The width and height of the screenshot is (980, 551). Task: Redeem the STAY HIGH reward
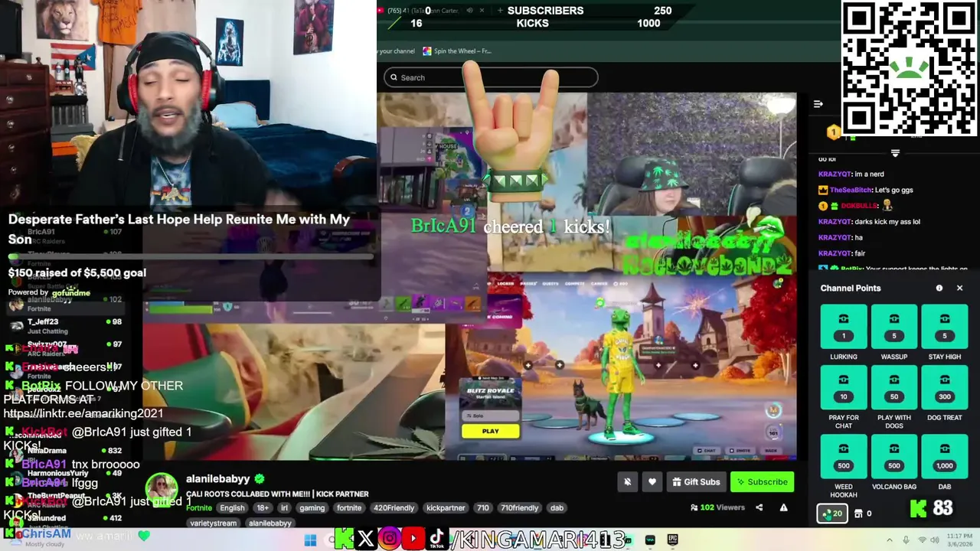(x=945, y=326)
